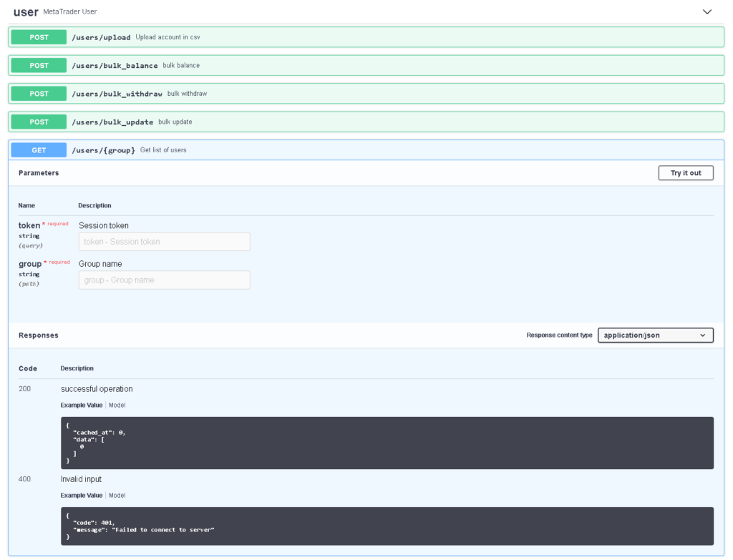Viewport: 733px width, 560px height.
Task: Switch to the Model view for 200 response
Action: pyautogui.click(x=117, y=405)
